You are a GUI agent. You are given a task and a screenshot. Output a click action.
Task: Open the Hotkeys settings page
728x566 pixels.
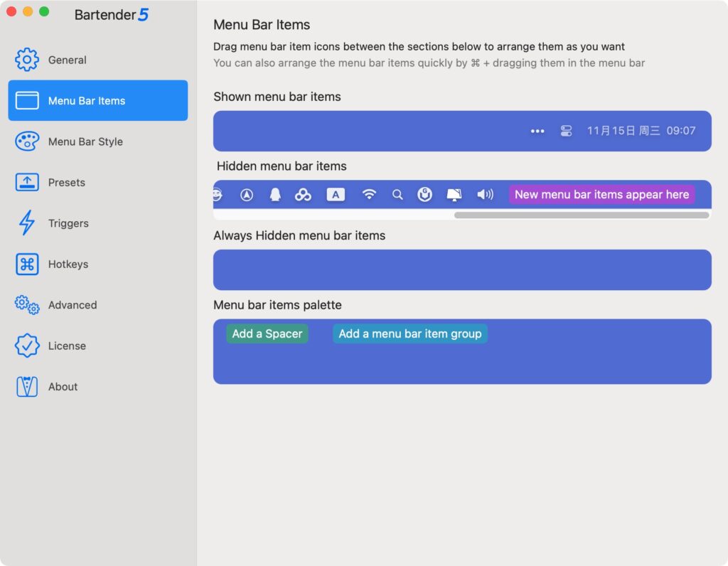(68, 264)
